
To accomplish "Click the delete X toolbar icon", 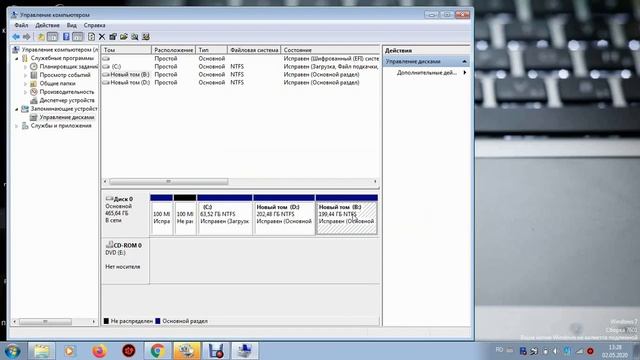I will pyautogui.click(x=102, y=37).
